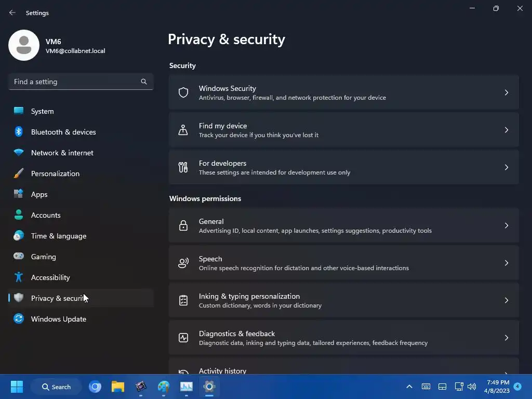Viewport: 532px width, 399px height.
Task: Click the Windows Update sync icon
Action: click(x=19, y=318)
